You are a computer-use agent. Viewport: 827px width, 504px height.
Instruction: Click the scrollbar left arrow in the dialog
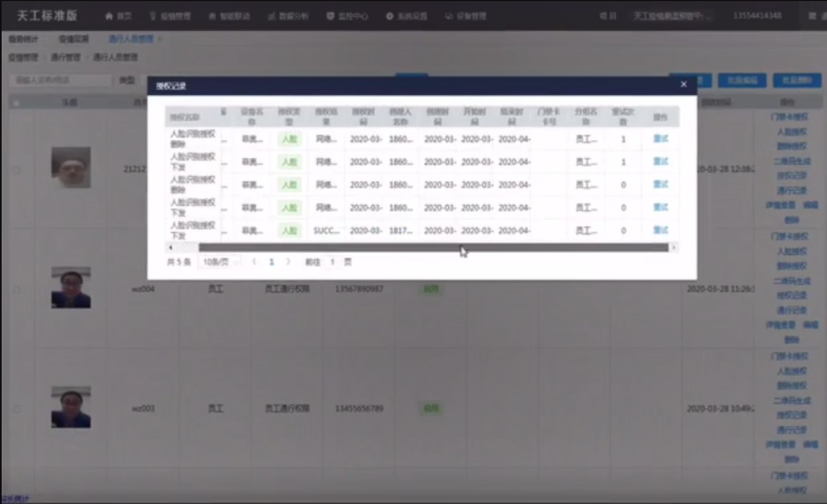[x=169, y=248]
